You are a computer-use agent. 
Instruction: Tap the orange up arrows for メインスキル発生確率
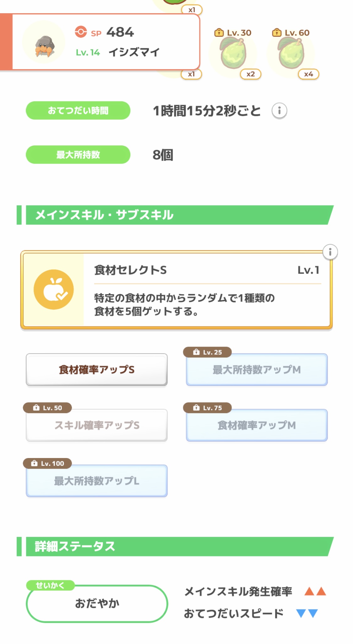coord(315,592)
